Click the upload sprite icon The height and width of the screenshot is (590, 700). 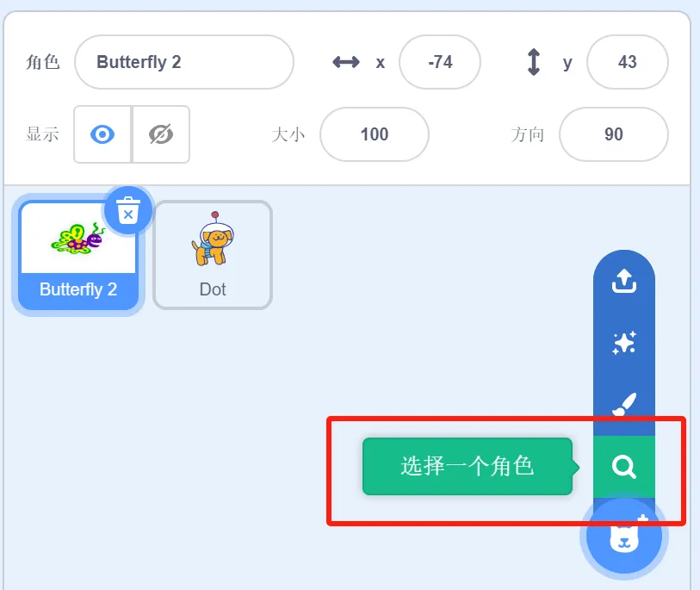[x=623, y=281]
